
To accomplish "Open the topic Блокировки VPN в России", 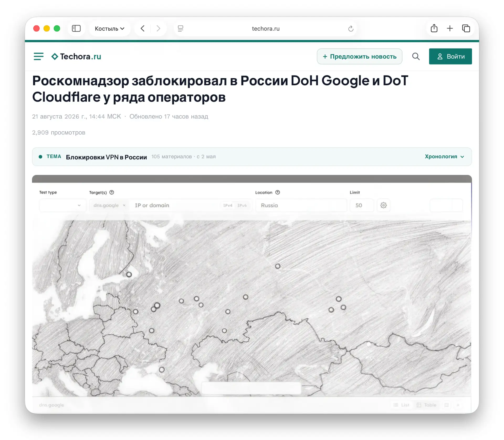I will [x=106, y=157].
